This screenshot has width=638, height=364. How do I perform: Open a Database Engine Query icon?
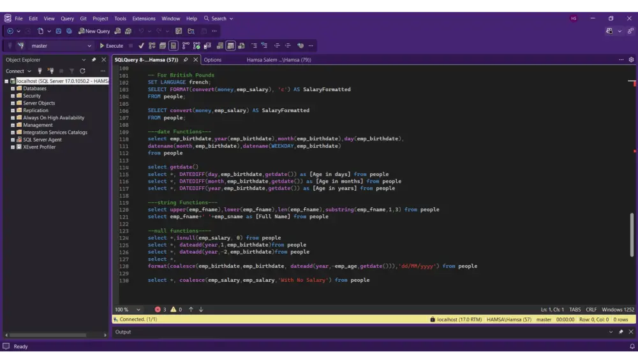(x=117, y=31)
